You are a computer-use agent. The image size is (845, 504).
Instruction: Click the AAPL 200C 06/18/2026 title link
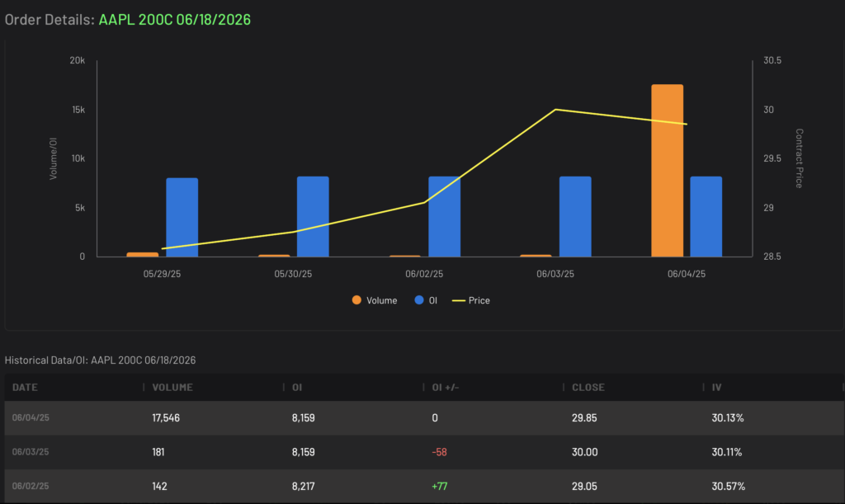[x=175, y=20]
